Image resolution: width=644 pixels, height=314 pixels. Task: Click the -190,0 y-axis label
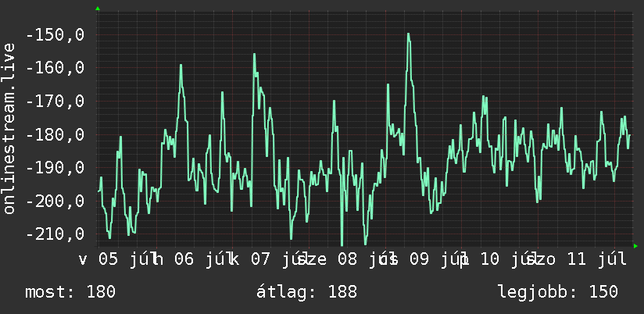(55, 168)
